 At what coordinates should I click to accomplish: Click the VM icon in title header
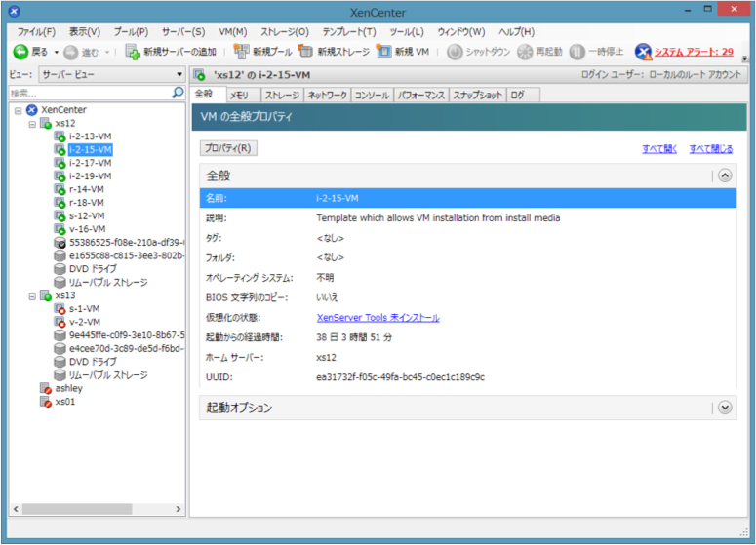pyautogui.click(x=199, y=75)
